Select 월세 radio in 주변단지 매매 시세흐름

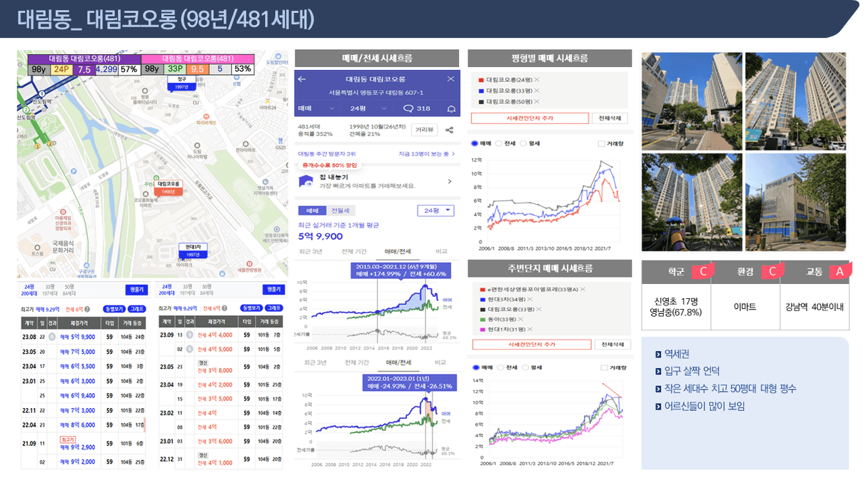(525, 367)
